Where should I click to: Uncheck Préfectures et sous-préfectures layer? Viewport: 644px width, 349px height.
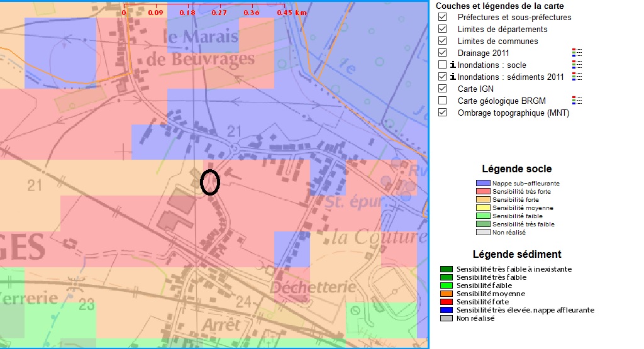(442, 17)
